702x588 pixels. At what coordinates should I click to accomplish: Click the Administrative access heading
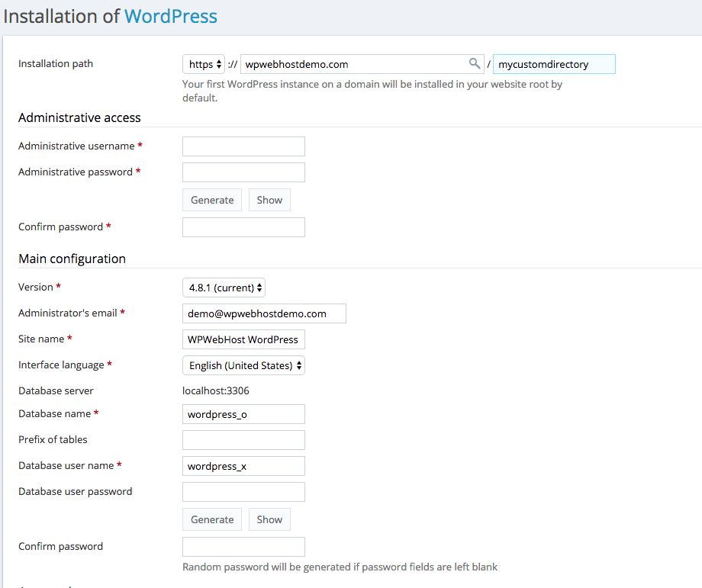click(x=79, y=117)
